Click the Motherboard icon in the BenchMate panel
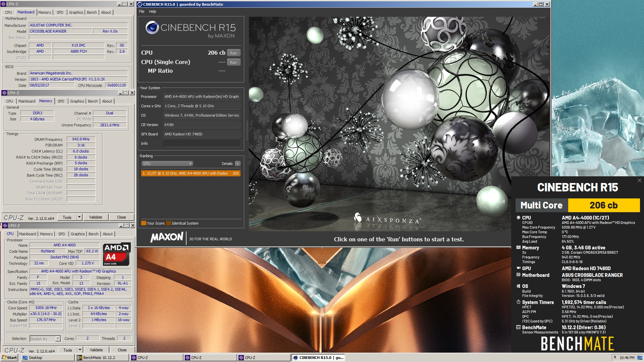The height and width of the screenshot is (362, 644). click(519, 275)
